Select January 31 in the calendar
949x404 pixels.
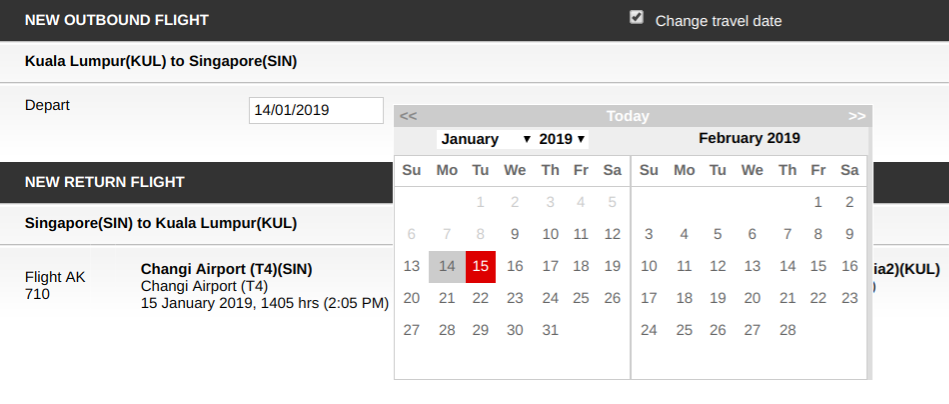click(550, 330)
